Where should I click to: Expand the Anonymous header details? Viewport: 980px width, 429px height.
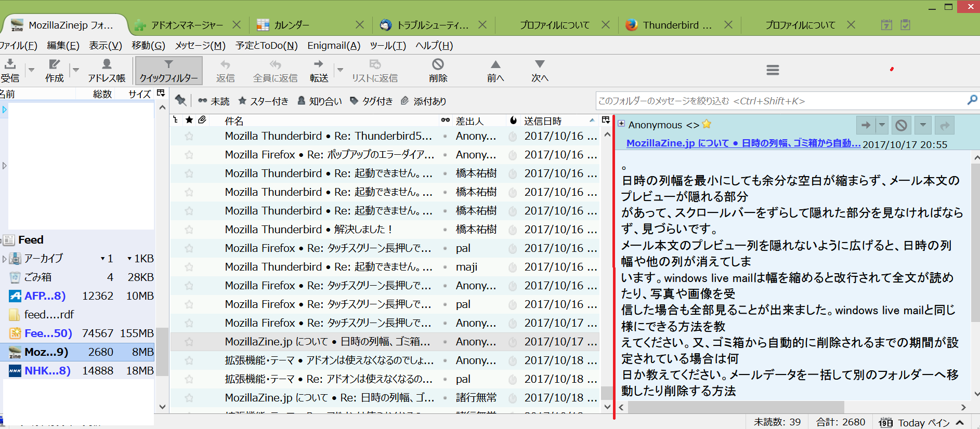pyautogui.click(x=621, y=124)
